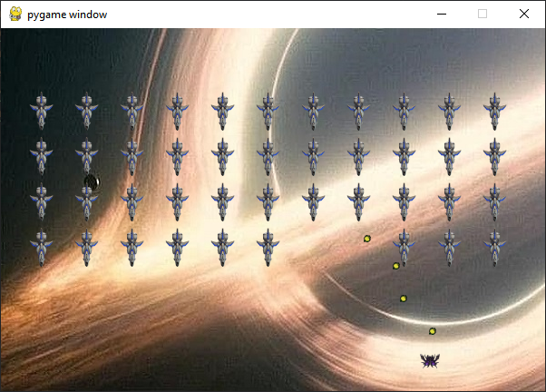Select the top-right enemy ship
This screenshot has height=392, width=546.
point(495,111)
